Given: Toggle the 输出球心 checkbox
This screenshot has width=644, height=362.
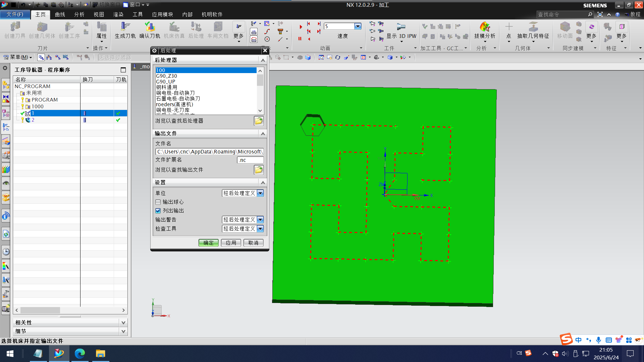Looking at the screenshot, I should [158, 202].
